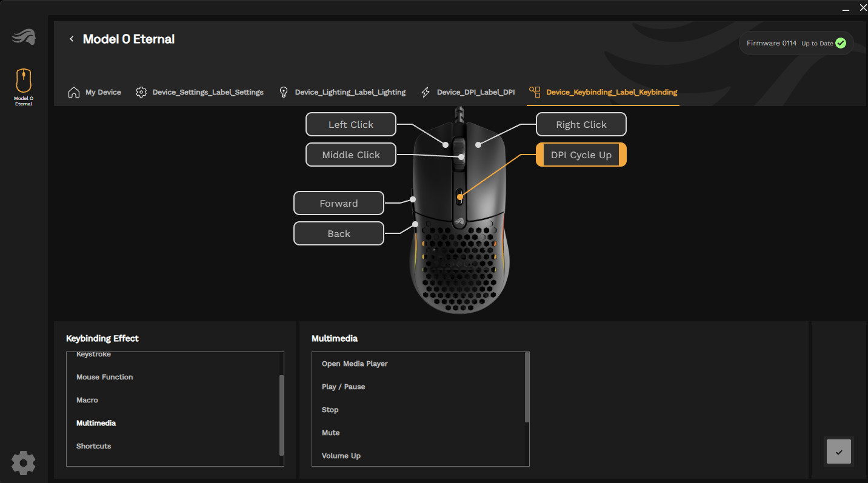Click the Multimedia list scrollbar
Image resolution: width=868 pixels, height=483 pixels.
point(527,388)
